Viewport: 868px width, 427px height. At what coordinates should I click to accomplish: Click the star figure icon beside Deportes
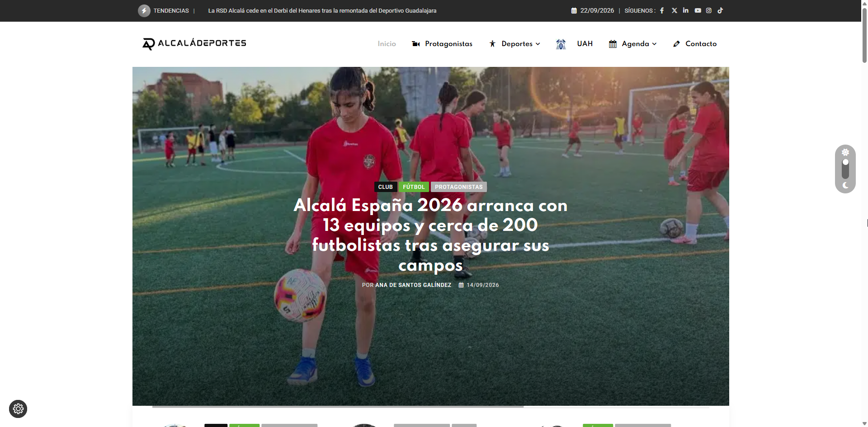492,44
